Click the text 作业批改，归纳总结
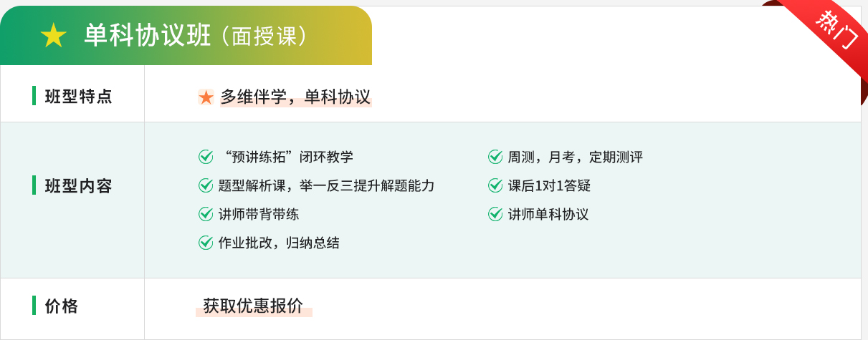This screenshot has width=868, height=340. [279, 243]
